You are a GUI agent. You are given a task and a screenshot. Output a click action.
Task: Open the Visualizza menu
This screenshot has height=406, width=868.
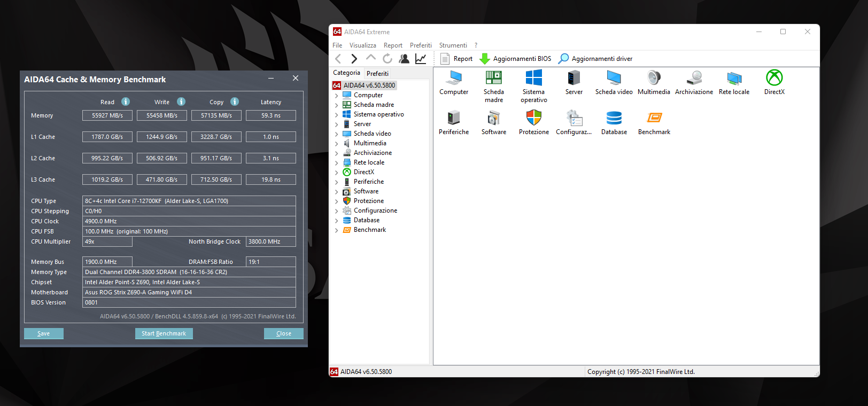[363, 45]
